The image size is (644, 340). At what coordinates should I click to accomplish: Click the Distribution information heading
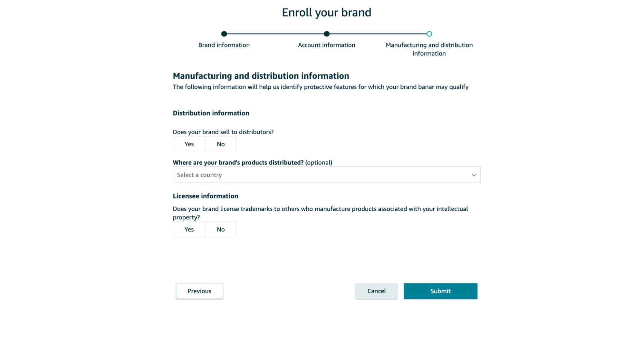211,113
